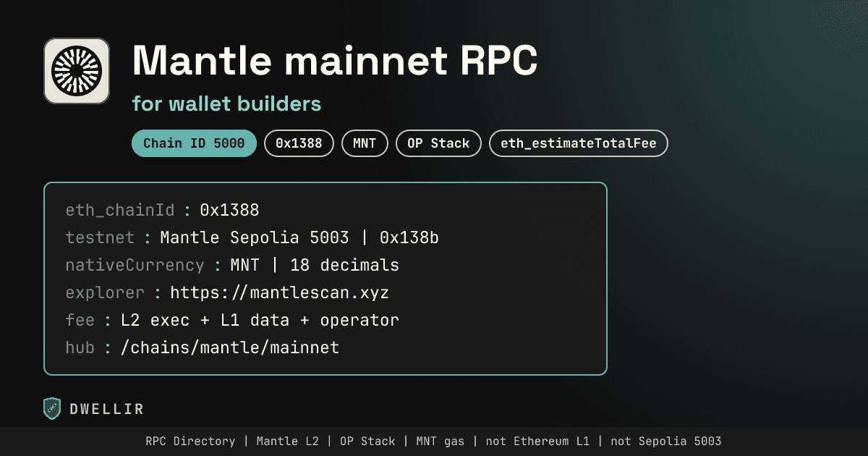This screenshot has width=868, height=456.
Task: Click the fee key label
Action: [80, 321]
